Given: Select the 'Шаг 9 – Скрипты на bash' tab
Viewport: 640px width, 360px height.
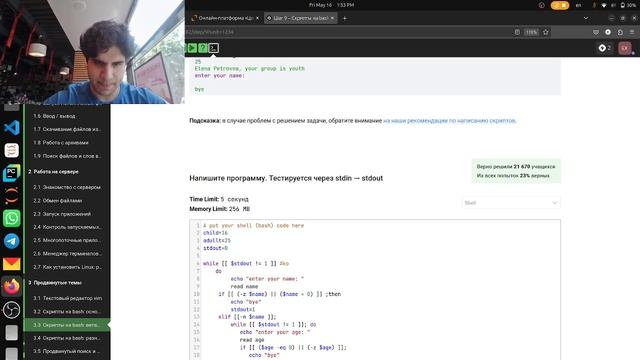Looking at the screenshot, I should pyautogui.click(x=300, y=18).
